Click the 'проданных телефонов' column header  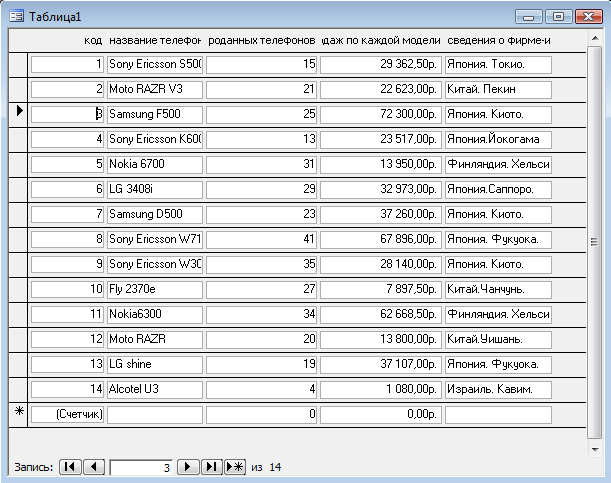(261, 41)
